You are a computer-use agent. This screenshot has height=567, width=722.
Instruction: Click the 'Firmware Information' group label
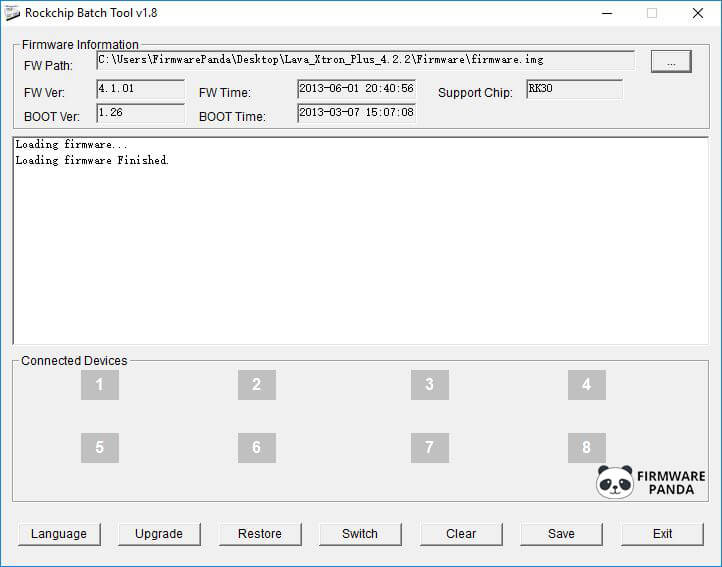coord(80,45)
